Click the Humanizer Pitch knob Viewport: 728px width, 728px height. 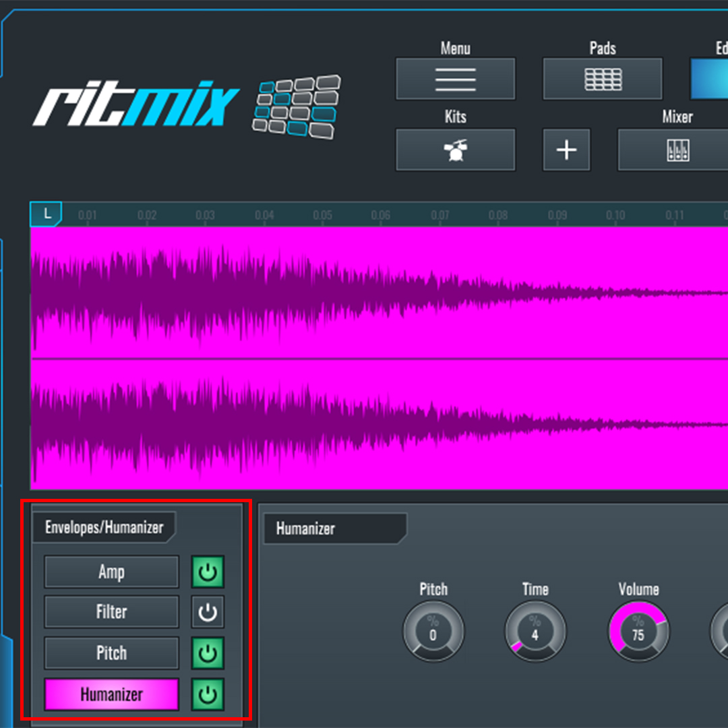pyautogui.click(x=433, y=631)
